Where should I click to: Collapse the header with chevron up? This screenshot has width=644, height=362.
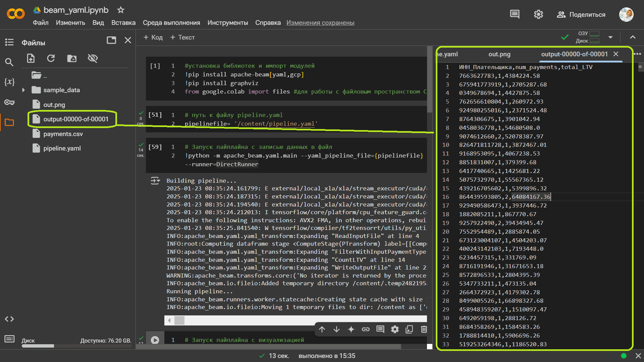(x=633, y=37)
